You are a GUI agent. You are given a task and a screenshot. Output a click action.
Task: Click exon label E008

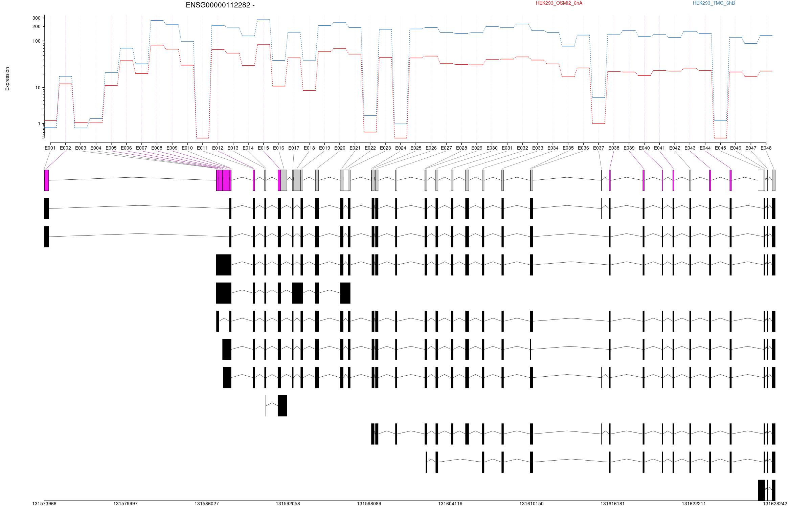pyautogui.click(x=157, y=148)
